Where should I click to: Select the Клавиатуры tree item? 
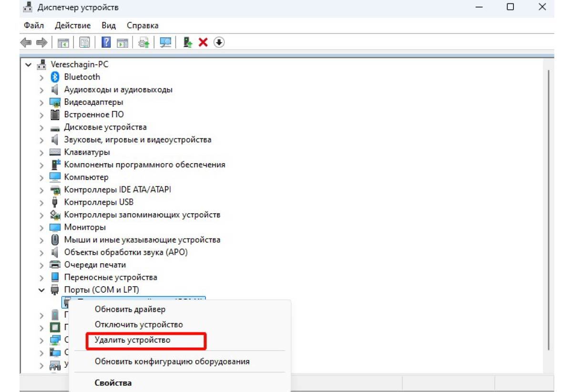coord(87,152)
